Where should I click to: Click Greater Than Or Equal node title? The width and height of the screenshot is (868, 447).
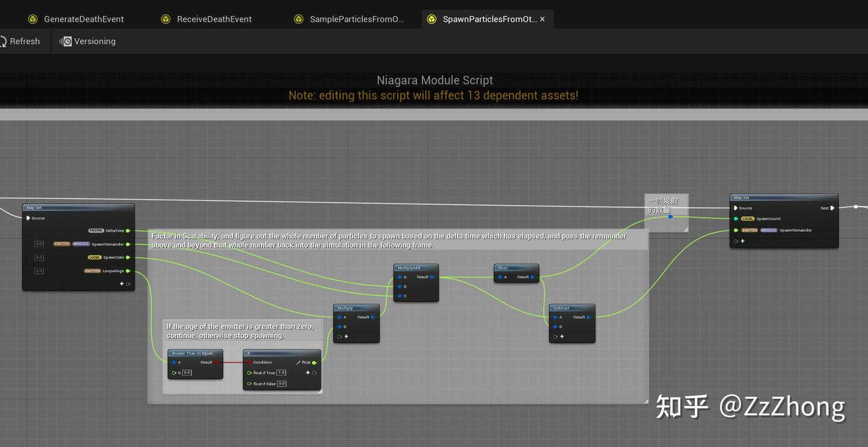pos(192,353)
